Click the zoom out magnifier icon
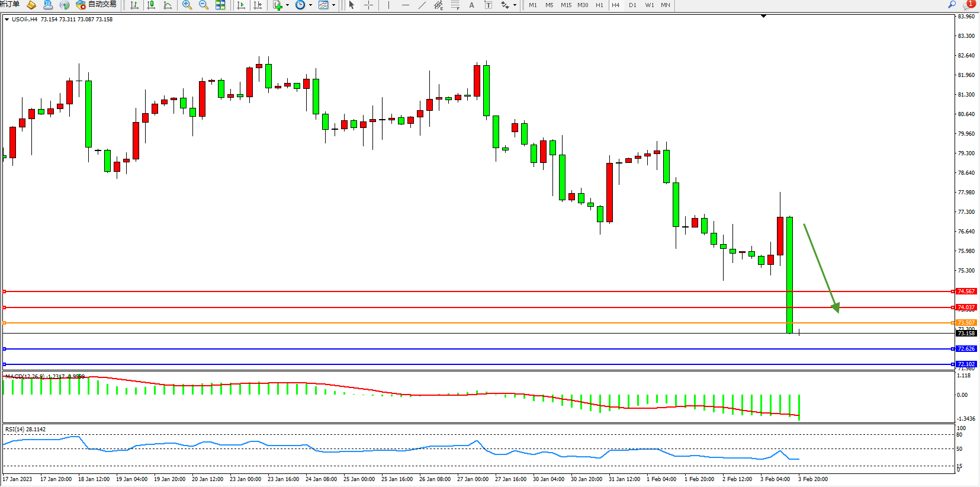Screen dimensions: 980x487 (204, 5)
